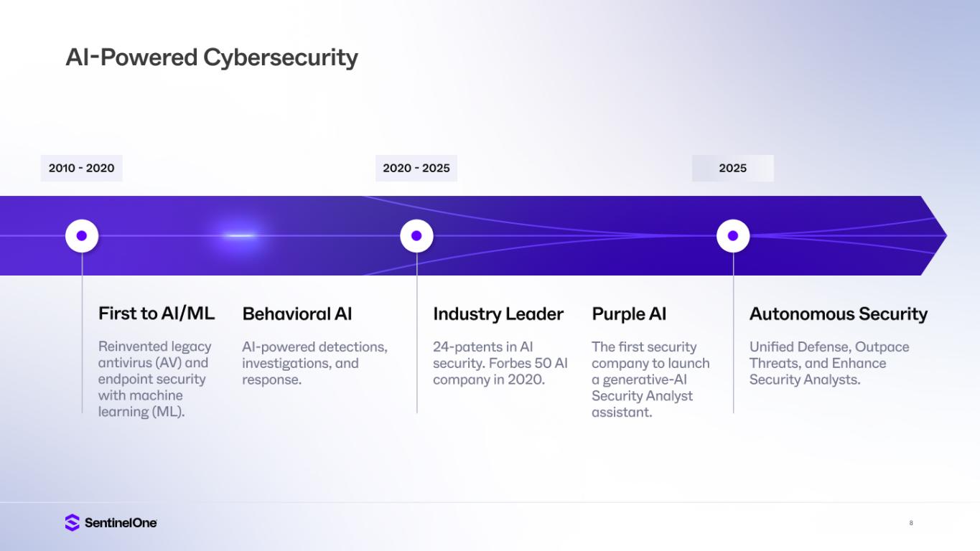
Task: Click the first timeline circle marker
Action: [82, 235]
